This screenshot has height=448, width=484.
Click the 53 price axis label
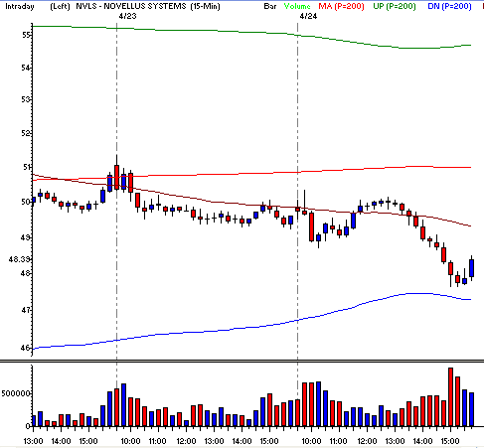[26, 99]
